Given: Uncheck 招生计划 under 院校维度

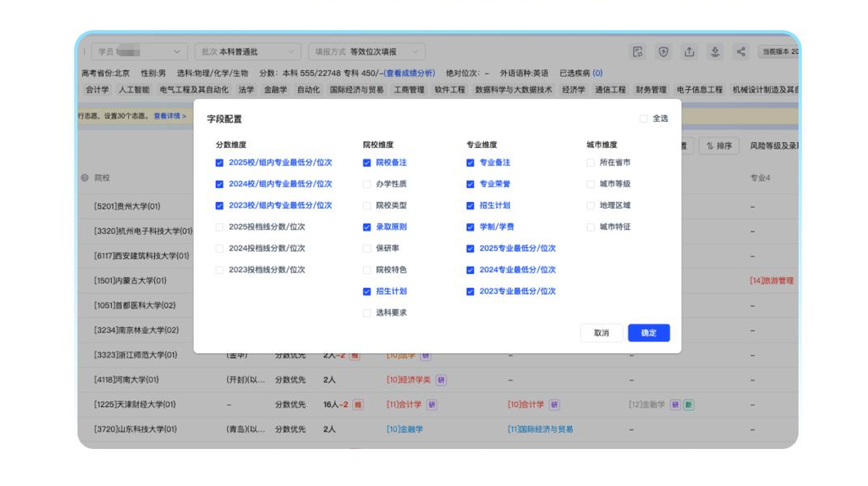Looking at the screenshot, I should 366,291.
